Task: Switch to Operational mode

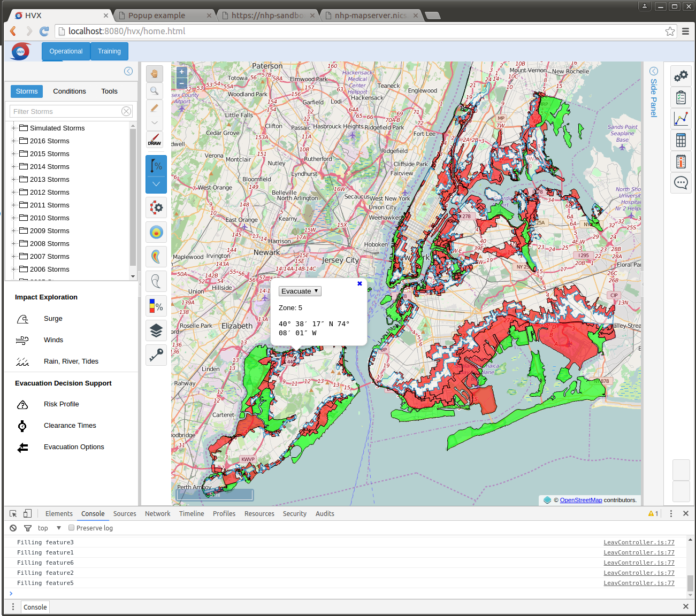Action: coord(66,51)
